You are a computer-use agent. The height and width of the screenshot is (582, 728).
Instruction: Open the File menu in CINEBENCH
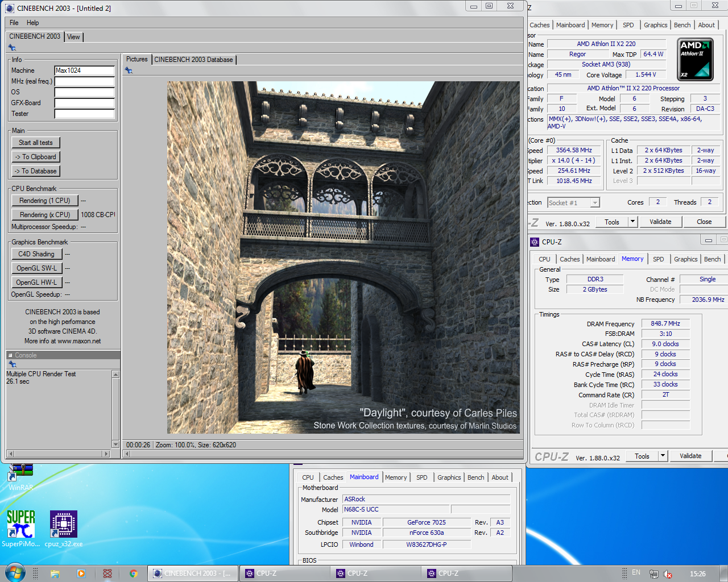[14, 23]
